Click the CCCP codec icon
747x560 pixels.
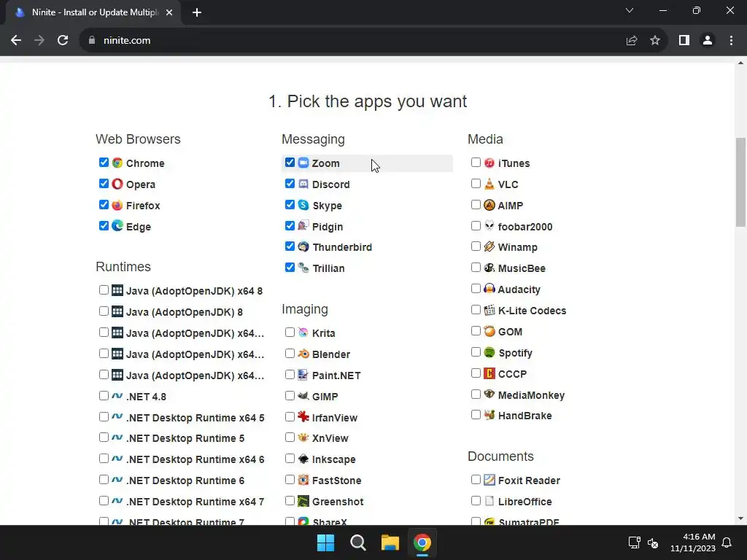489,373
